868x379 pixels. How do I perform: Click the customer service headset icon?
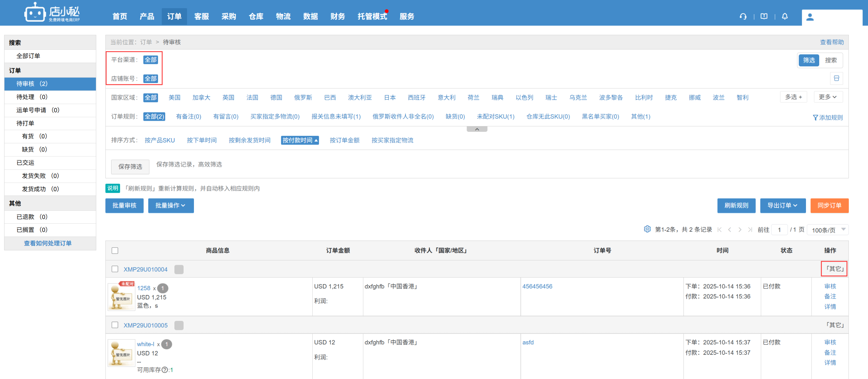tap(743, 16)
